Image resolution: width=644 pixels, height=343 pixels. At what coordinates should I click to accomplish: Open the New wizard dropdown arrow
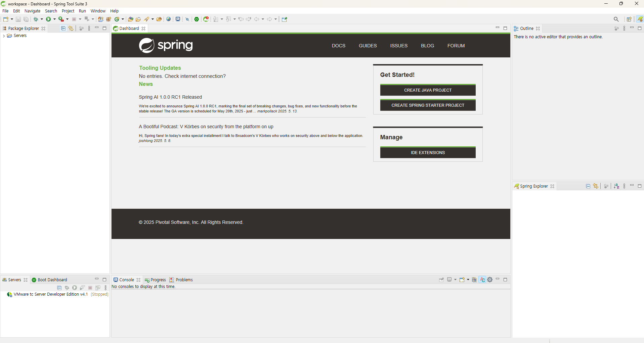pos(12,19)
